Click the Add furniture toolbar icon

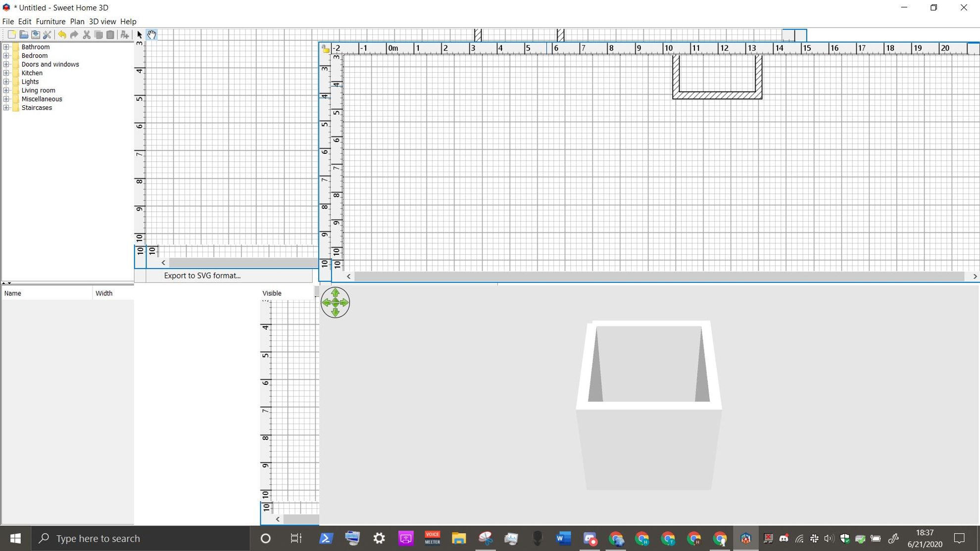[x=124, y=35]
